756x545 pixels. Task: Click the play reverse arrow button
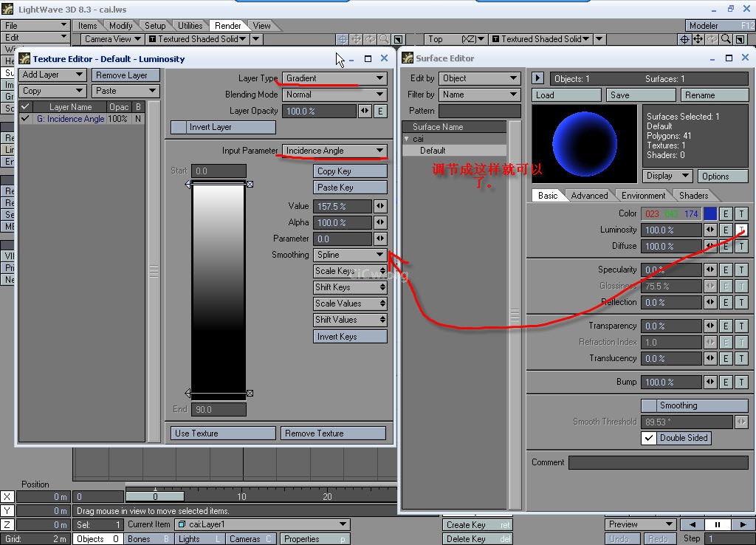[x=692, y=524]
